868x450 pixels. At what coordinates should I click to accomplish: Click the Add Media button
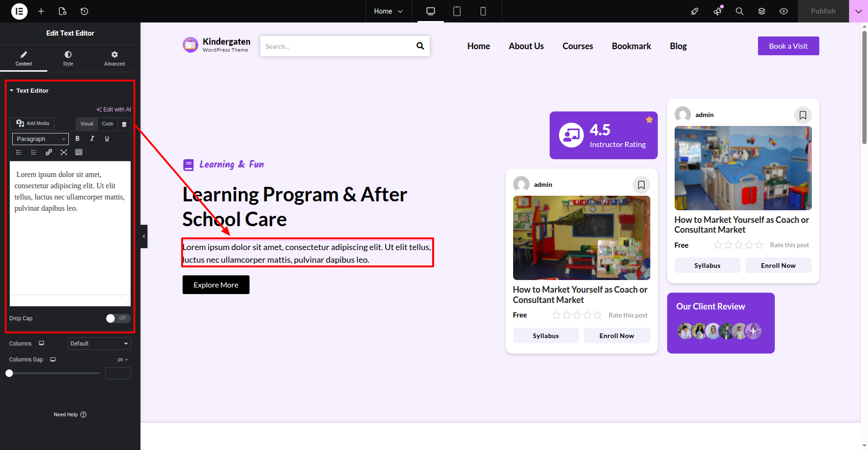(32, 124)
